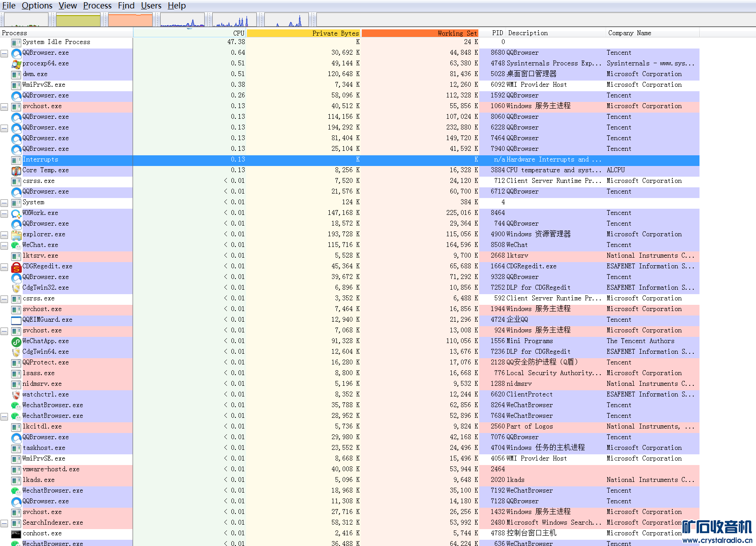Collapse the SearchIndexer.exe tree node
The height and width of the screenshot is (546, 756).
click(4, 523)
